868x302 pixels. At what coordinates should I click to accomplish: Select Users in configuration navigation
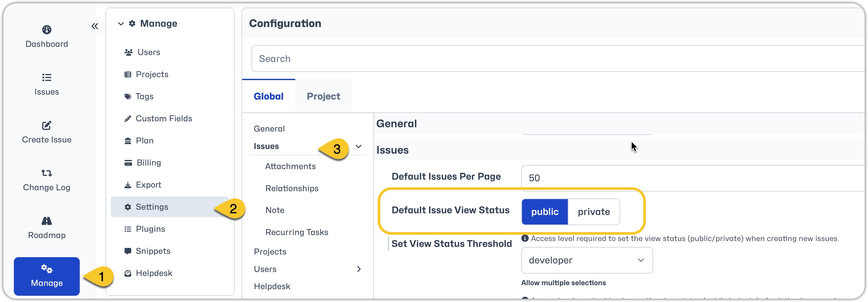coord(265,269)
